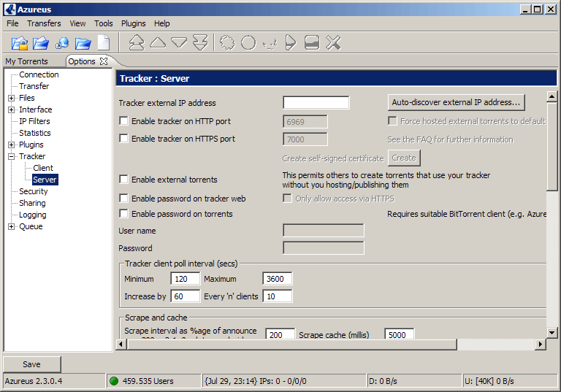
Task: Expand the Queue tree node
Action: pos(12,227)
